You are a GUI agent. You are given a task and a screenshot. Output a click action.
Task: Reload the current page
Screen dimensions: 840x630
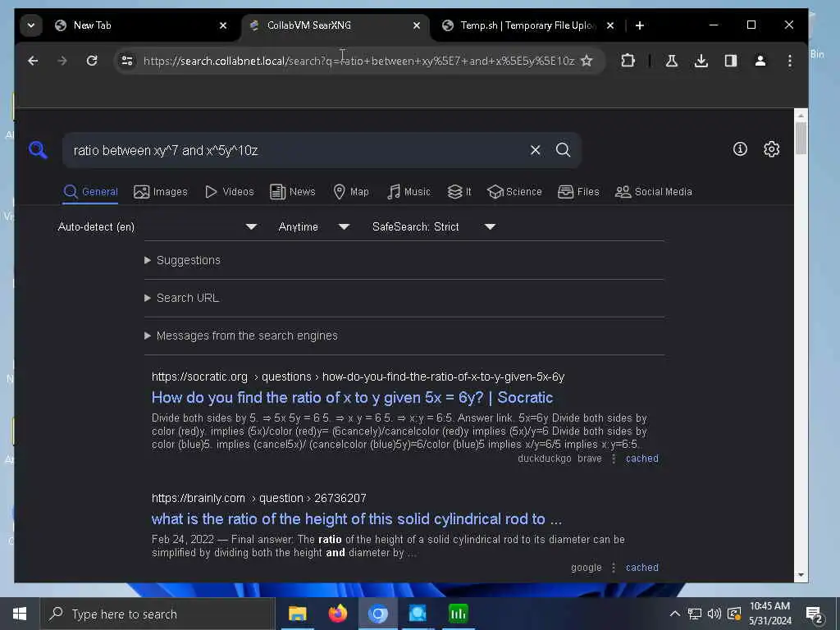coord(92,61)
